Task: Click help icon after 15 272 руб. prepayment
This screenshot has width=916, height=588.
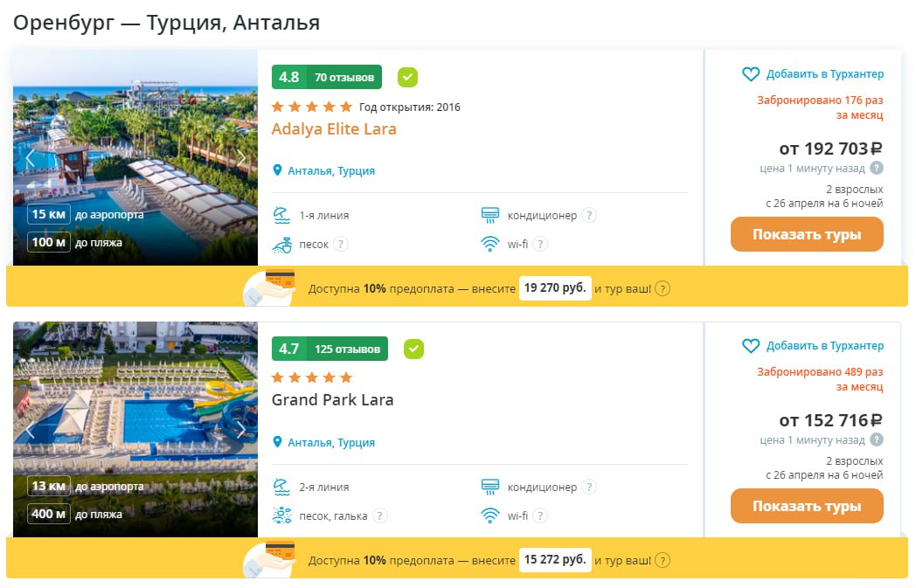Action: (663, 560)
